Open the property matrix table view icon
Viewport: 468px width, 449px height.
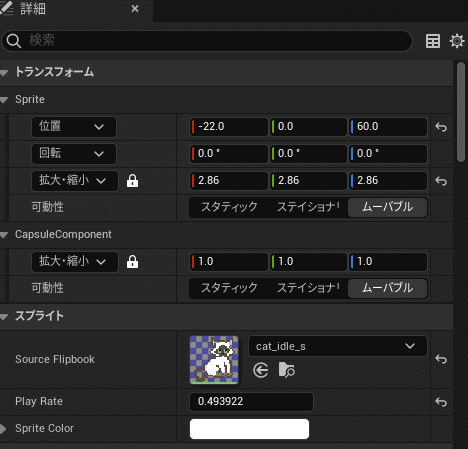point(433,41)
